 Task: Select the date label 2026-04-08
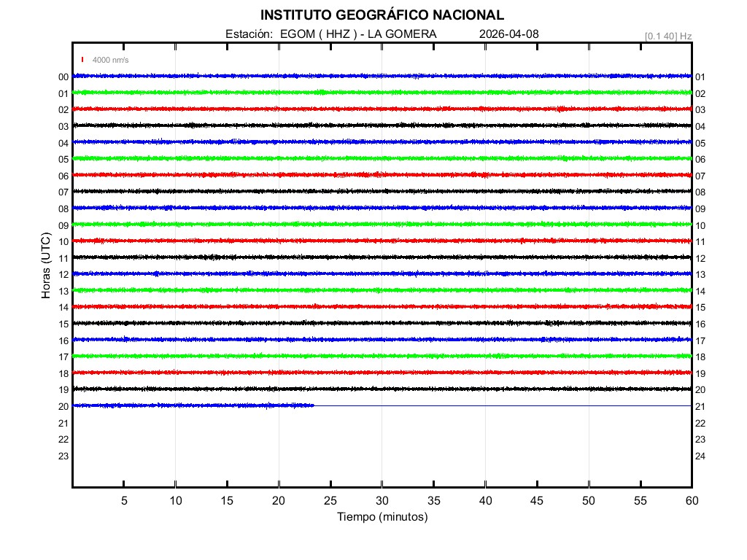pyautogui.click(x=509, y=34)
